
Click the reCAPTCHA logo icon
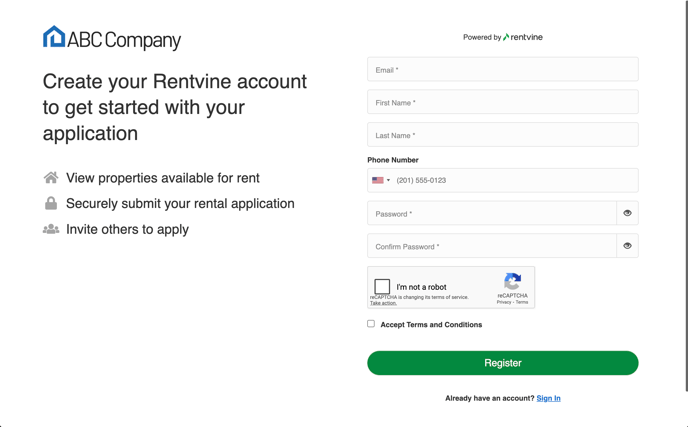512,282
